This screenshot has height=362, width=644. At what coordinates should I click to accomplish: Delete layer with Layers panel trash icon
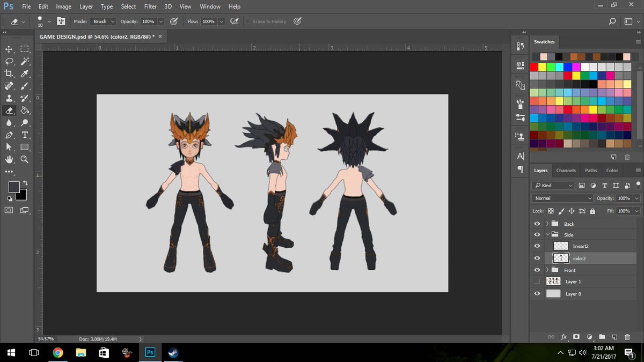coord(627,337)
